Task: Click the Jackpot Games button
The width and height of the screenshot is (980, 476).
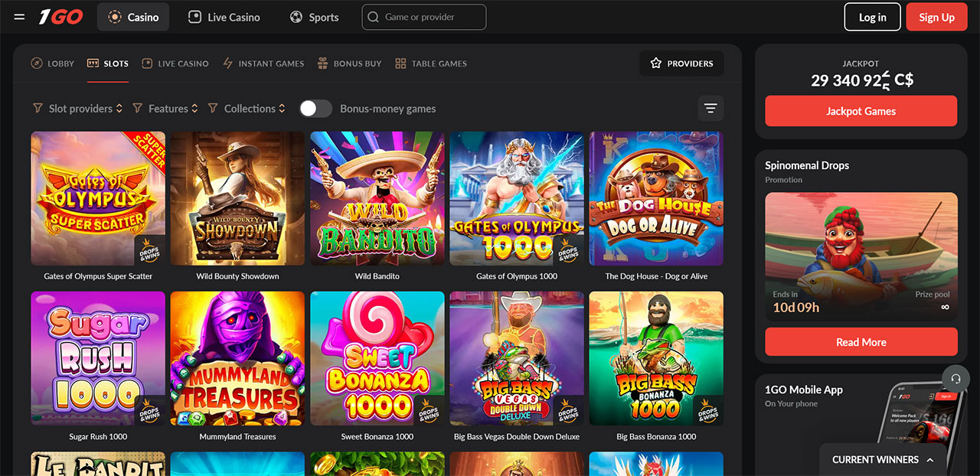Action: (861, 111)
